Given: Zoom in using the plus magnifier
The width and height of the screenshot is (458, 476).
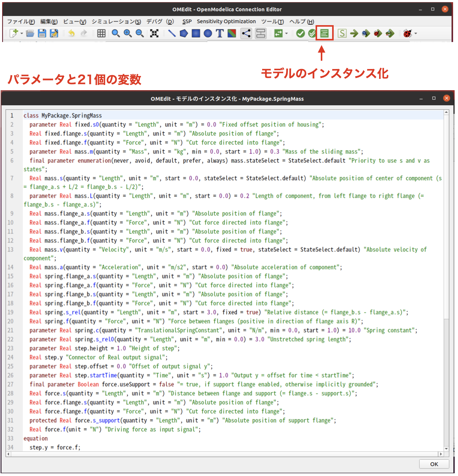Looking at the screenshot, I should click(128, 33).
